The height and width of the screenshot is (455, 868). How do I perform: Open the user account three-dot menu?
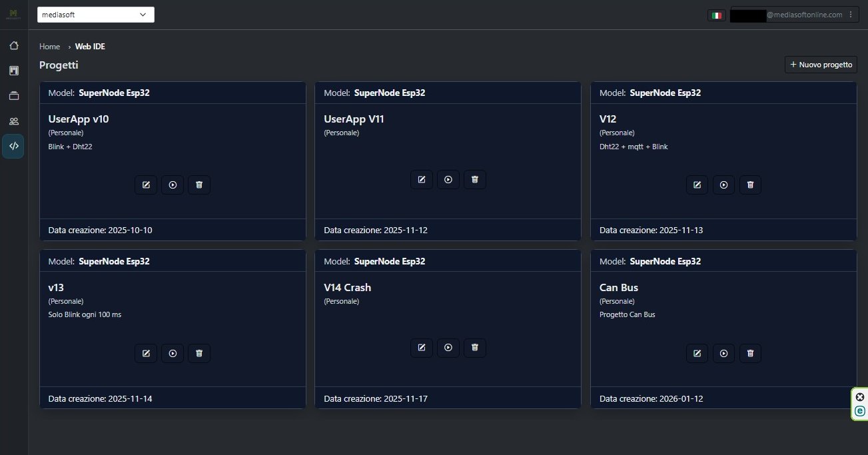point(850,15)
